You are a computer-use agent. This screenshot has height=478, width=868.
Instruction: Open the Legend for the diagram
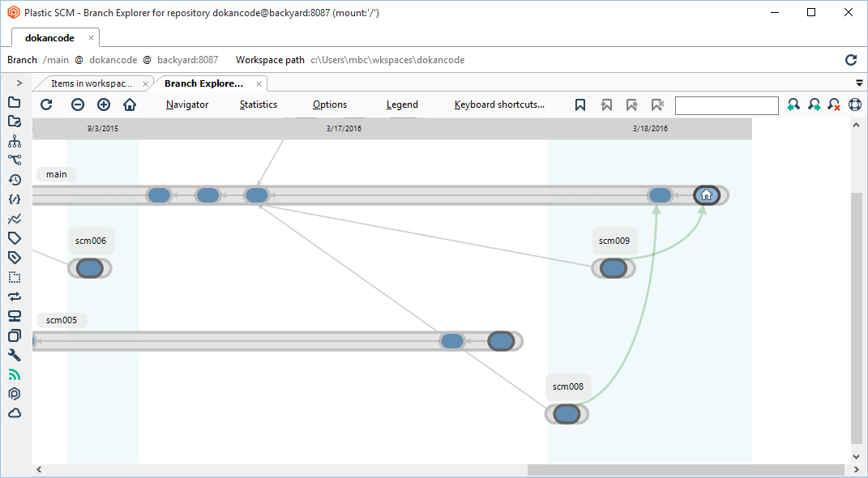click(402, 105)
